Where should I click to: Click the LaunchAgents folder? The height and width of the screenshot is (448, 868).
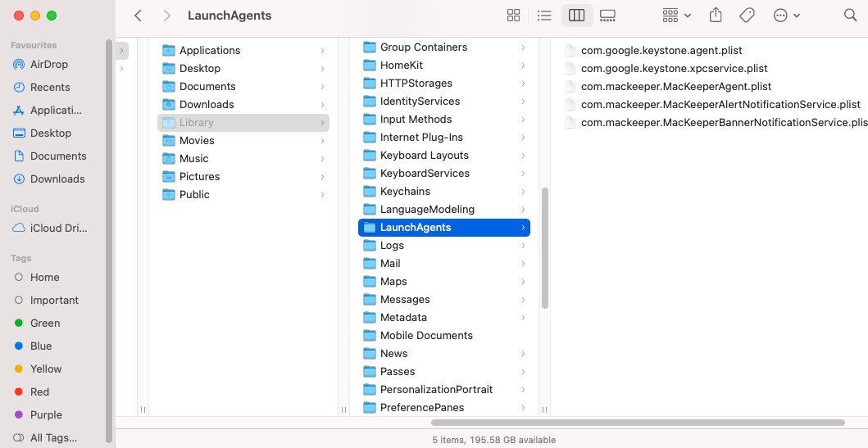(444, 228)
